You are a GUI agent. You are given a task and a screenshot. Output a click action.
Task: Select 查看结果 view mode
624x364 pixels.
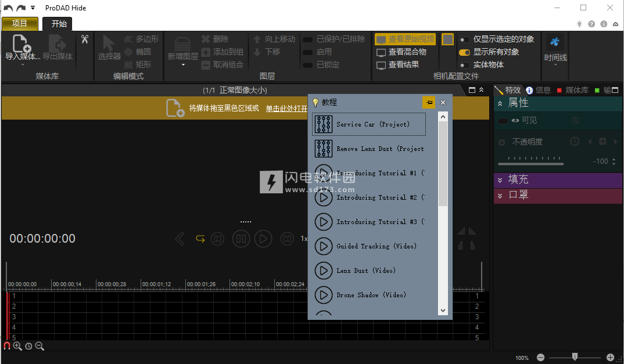tap(397, 64)
